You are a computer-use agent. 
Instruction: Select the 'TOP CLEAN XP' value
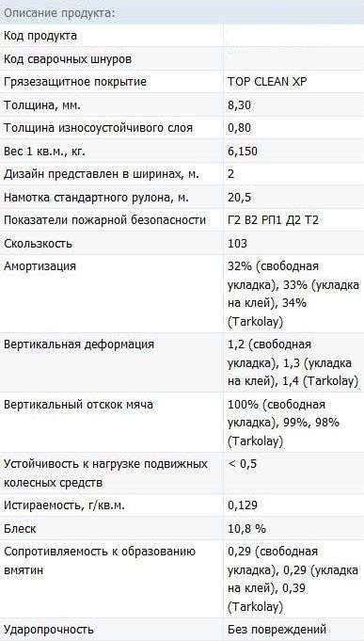coord(267,82)
